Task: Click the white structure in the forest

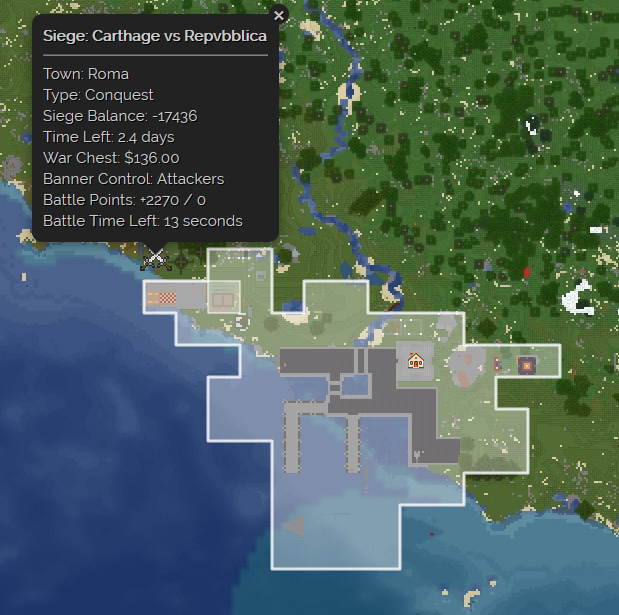Action: (577, 298)
